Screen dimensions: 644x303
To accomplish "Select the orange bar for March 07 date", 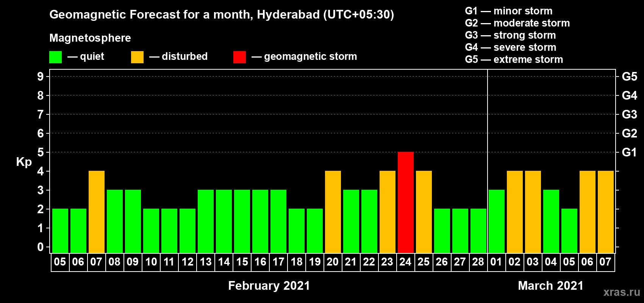I will 606,212.
